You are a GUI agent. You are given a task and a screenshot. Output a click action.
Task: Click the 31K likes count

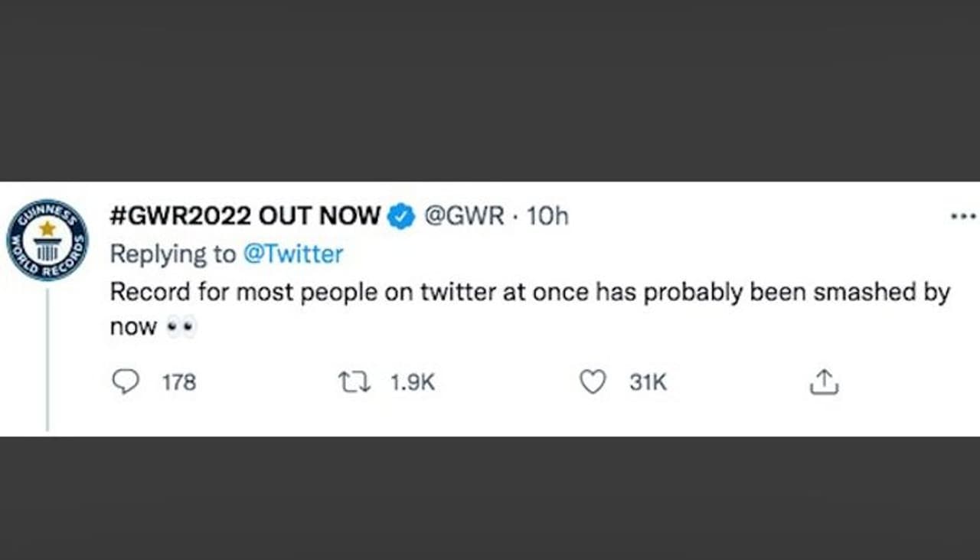click(648, 382)
